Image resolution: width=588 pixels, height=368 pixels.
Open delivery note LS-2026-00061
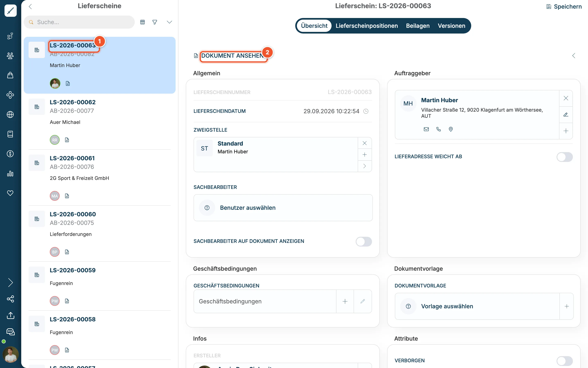point(100,178)
